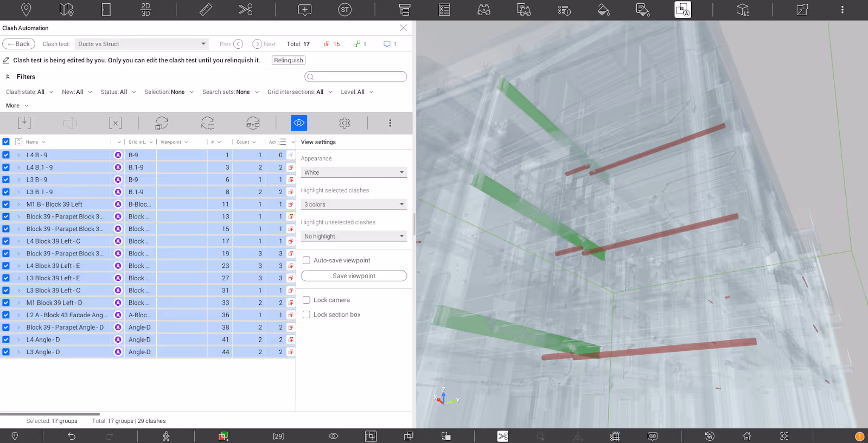This screenshot has width=868, height=443.
Task: Click the red clash icon in L4 Angle - D row
Action: click(291, 340)
